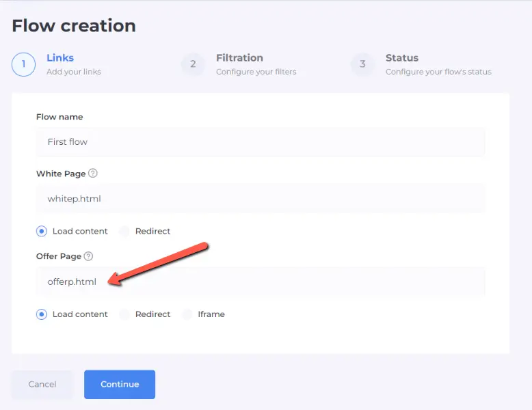
Task: Click the Cancel button
Action: [x=42, y=384]
